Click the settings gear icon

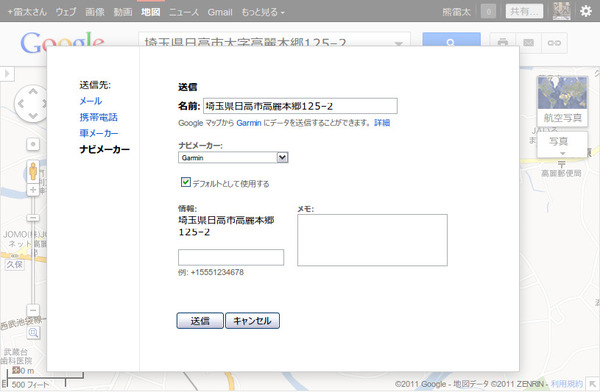[586, 11]
